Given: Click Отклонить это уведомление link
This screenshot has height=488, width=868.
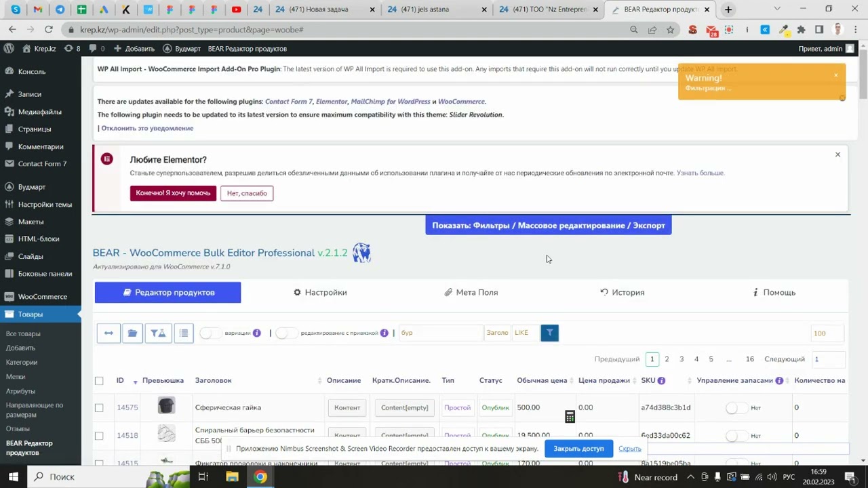Looking at the screenshot, I should (x=147, y=128).
